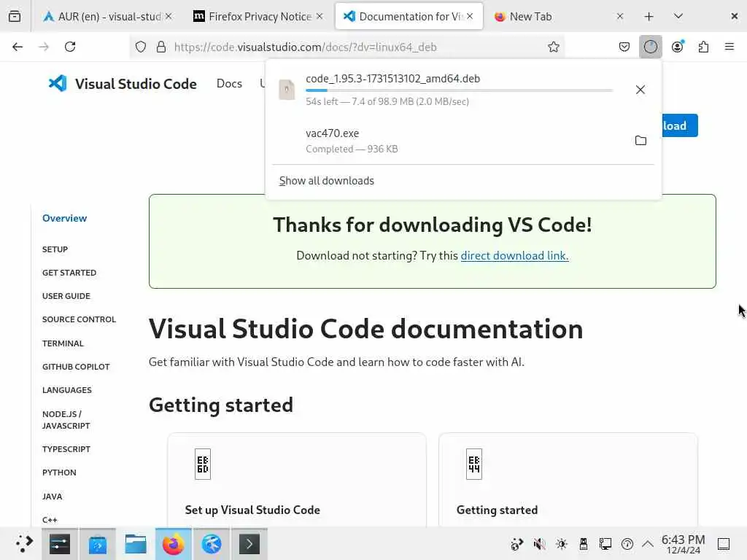
Task: Expand GITHUB COPILOT section in sidebar
Action: (76, 367)
